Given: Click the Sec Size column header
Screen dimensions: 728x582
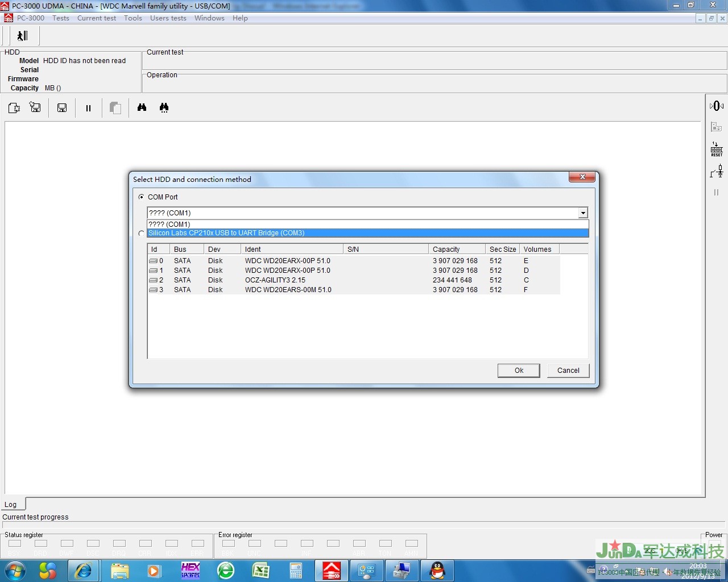Looking at the screenshot, I should (503, 250).
